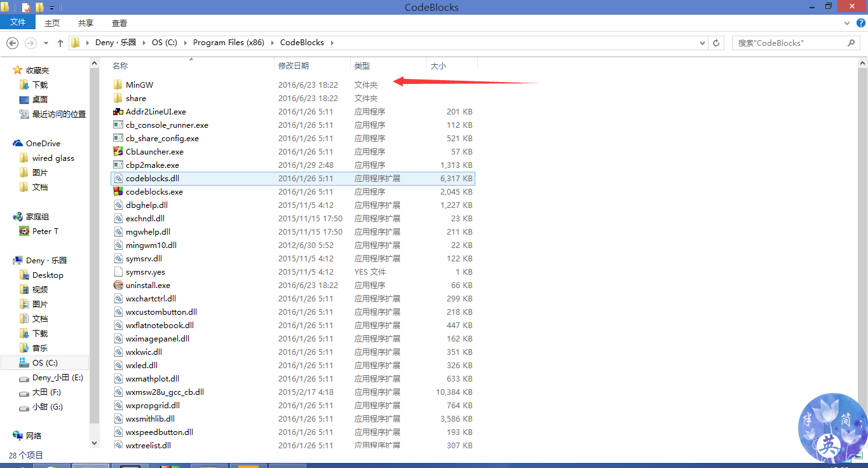Viewport: 868px width, 468px height.
Task: Click the cb_share_config.exe file icon
Action: pos(118,138)
